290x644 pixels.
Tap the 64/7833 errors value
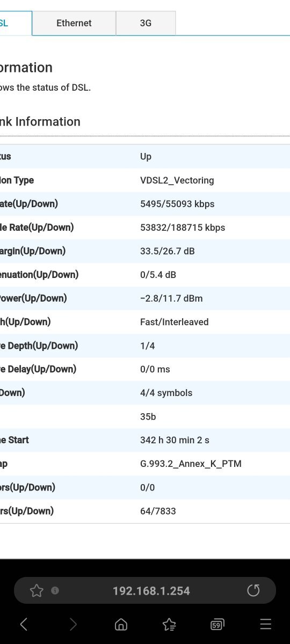tap(158, 511)
